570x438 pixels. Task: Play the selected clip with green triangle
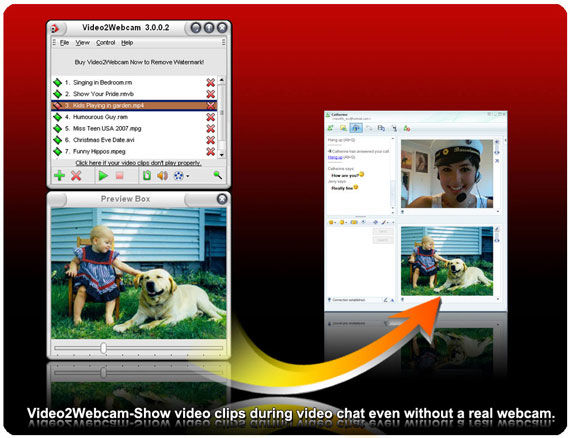[103, 176]
